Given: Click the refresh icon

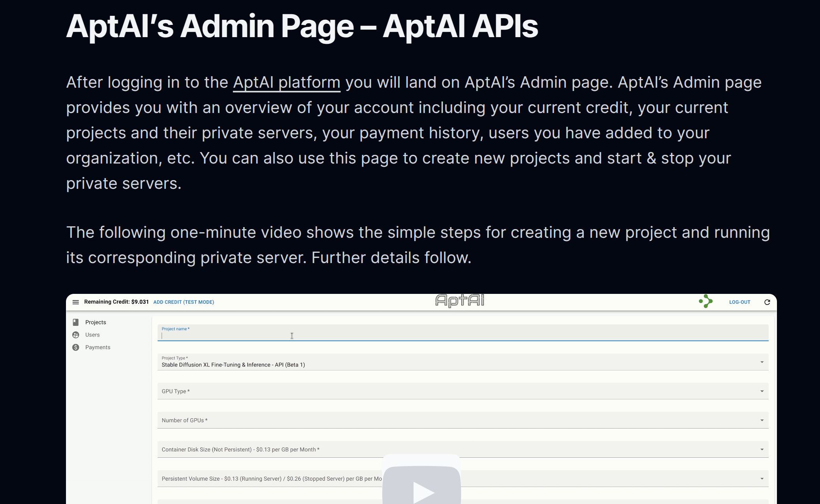Looking at the screenshot, I should [x=767, y=302].
